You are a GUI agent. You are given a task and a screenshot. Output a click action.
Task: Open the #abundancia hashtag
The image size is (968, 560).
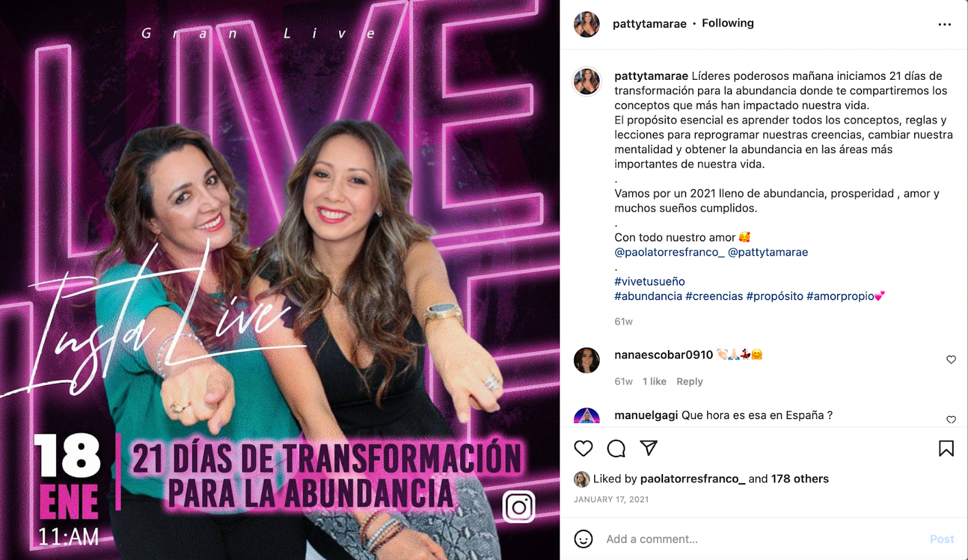(x=648, y=296)
